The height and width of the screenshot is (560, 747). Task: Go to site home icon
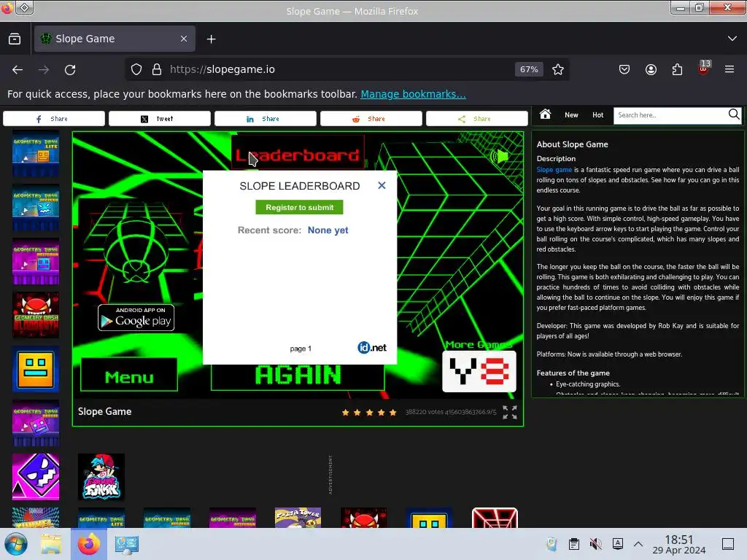(545, 114)
